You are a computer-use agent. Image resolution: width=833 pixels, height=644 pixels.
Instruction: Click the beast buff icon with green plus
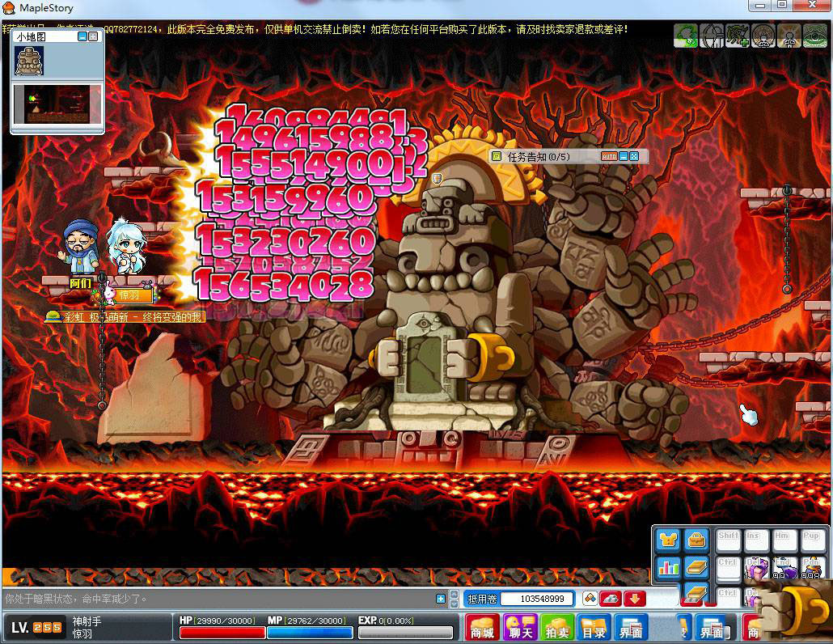[x=738, y=36]
